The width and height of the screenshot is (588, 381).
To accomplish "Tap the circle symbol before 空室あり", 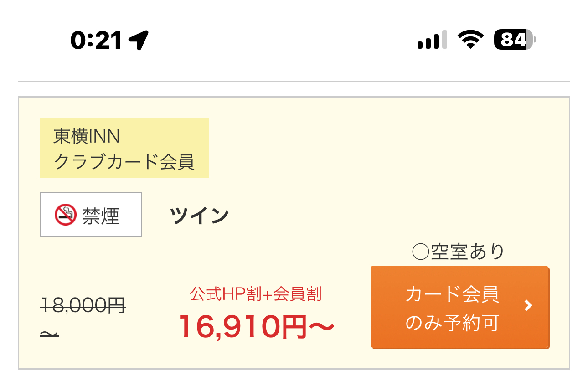I will 420,252.
